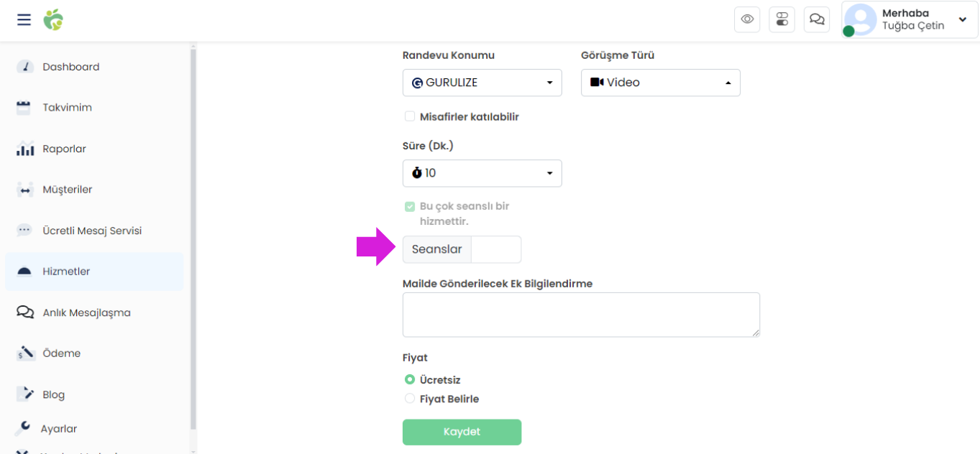The height and width of the screenshot is (454, 980).
Task: Expand the Süre duration dropdown
Action: 482,173
